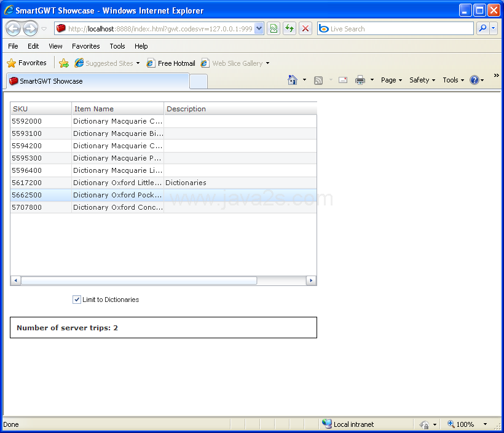Expand the address bar history dropdown

click(259, 29)
